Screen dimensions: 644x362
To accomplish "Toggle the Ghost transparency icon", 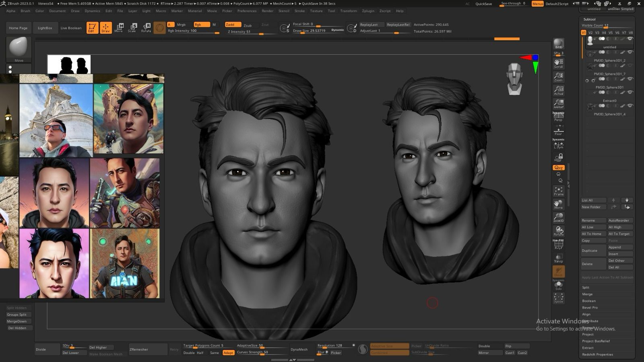I will [559, 271].
